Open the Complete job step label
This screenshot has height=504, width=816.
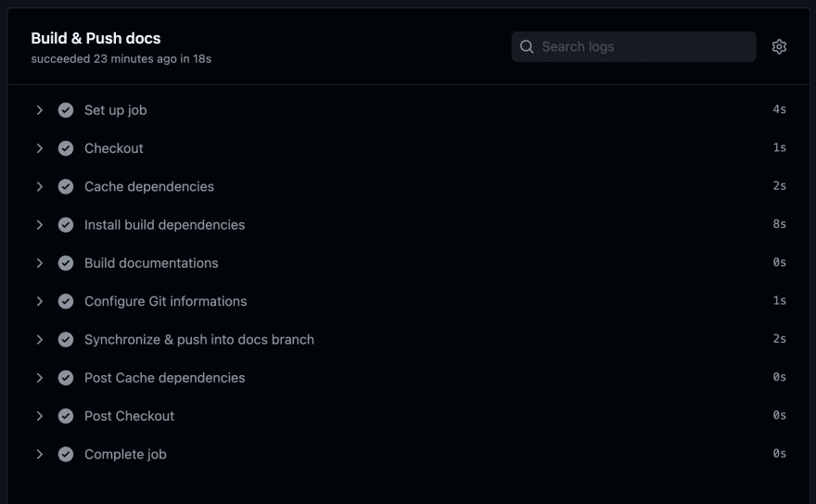tap(125, 454)
